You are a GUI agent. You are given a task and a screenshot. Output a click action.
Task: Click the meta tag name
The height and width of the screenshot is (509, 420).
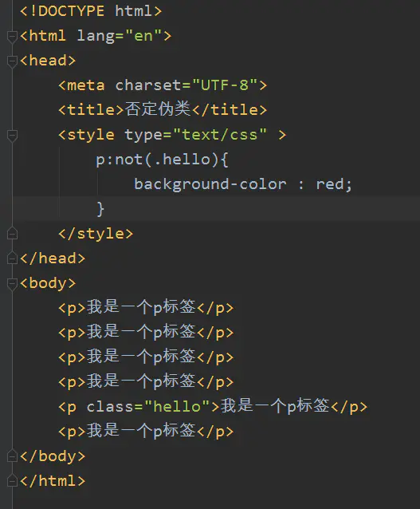86,85
